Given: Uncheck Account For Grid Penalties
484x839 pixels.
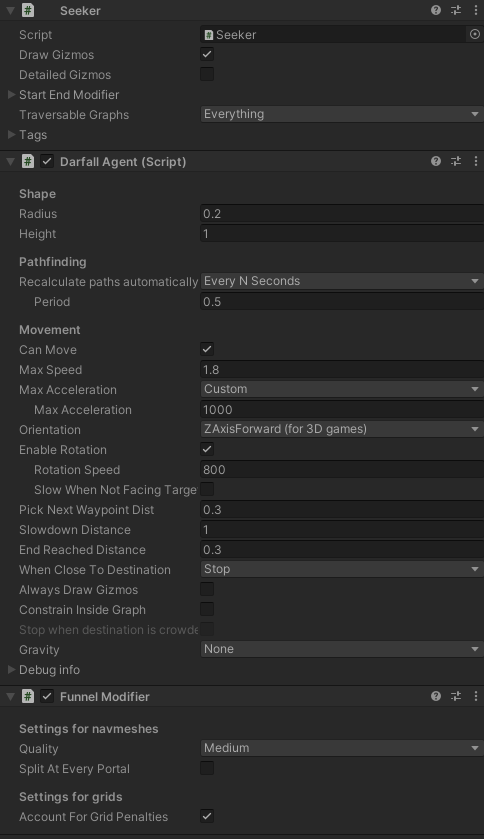Looking at the screenshot, I should (207, 817).
